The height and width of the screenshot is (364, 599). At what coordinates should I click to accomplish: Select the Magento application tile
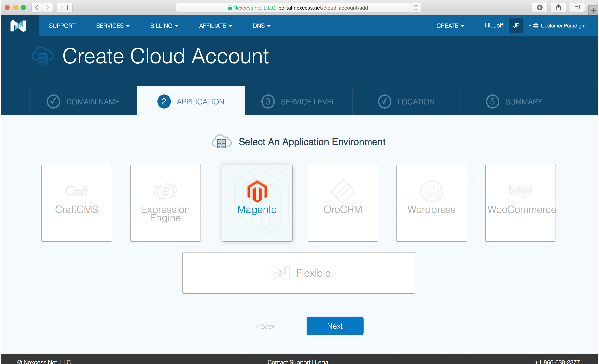257,203
